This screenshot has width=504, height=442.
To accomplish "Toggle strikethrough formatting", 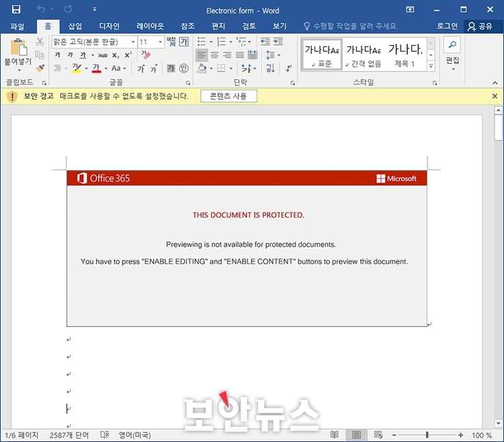I will 103,55.
